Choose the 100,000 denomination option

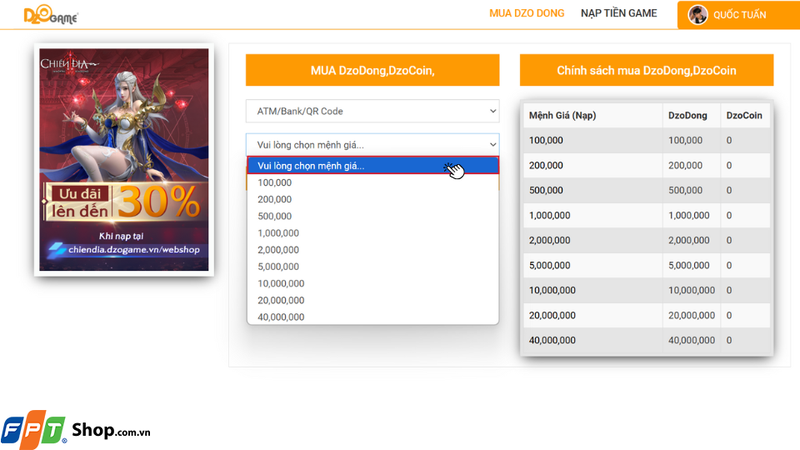372,183
